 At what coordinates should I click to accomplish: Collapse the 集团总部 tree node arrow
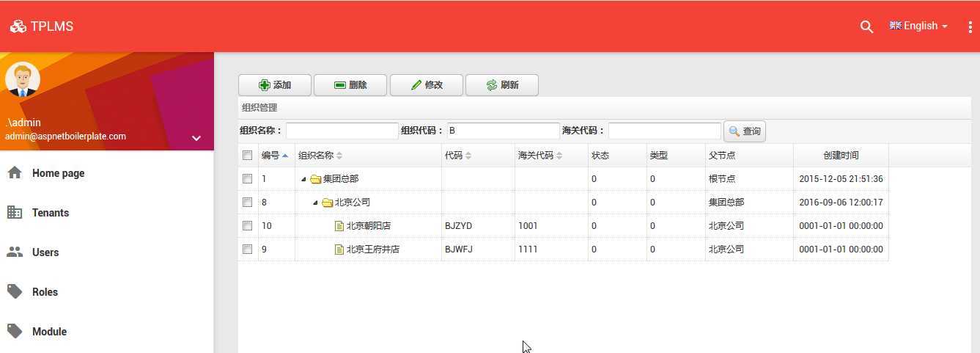pyautogui.click(x=303, y=179)
